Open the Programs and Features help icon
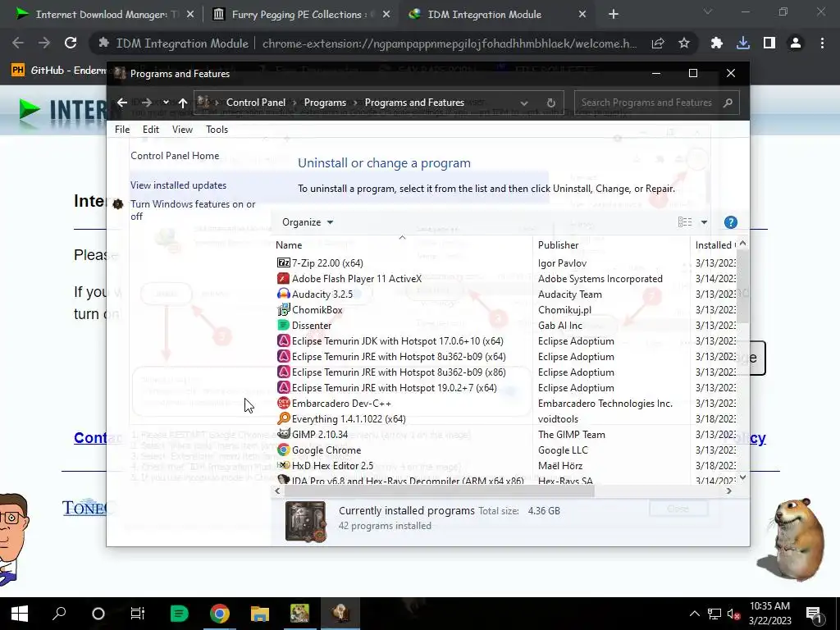840x630 pixels. pyautogui.click(x=731, y=222)
